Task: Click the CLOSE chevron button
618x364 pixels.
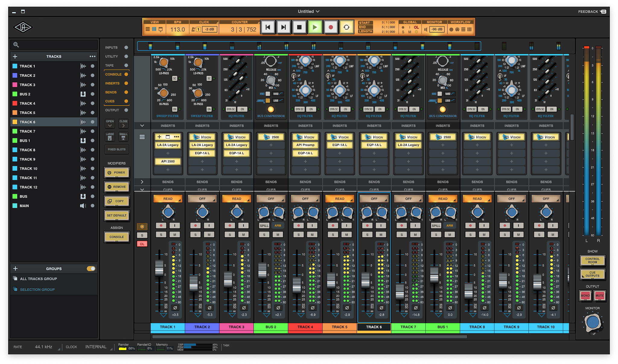Action: click(x=123, y=123)
